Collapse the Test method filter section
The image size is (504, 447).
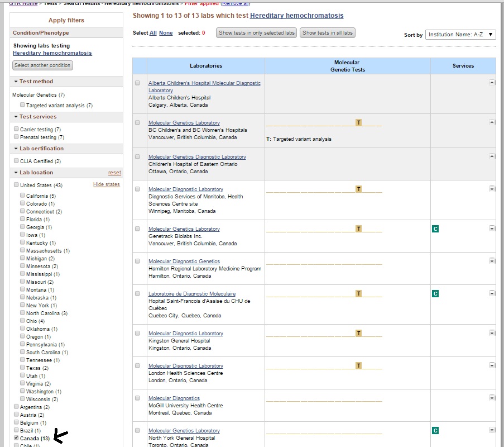16,82
